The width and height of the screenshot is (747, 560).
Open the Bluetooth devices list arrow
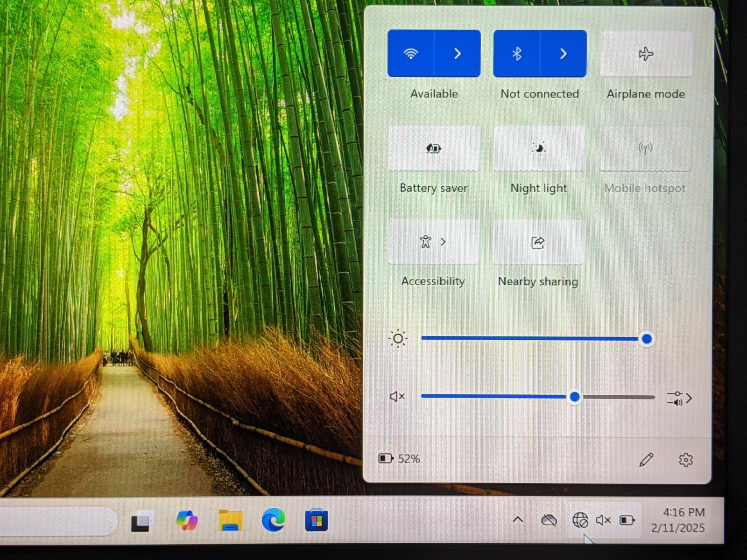pyautogui.click(x=564, y=54)
